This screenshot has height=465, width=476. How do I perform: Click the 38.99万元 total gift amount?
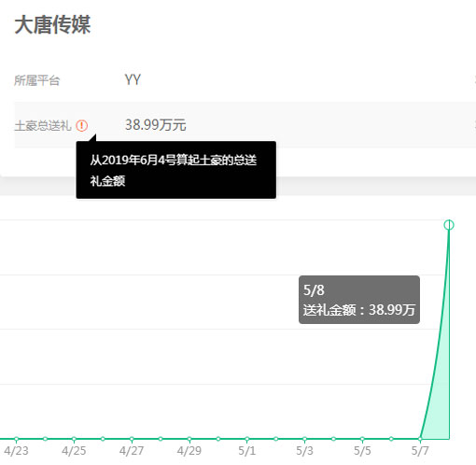(x=155, y=125)
